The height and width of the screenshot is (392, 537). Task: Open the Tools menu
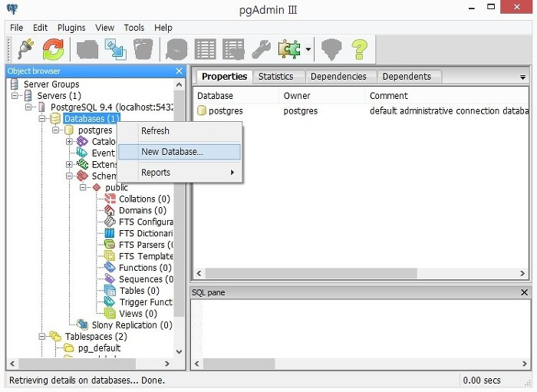point(134,28)
